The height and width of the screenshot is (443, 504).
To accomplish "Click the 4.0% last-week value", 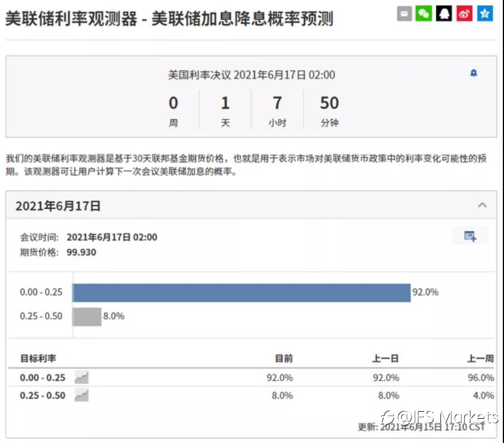I will (x=483, y=396).
